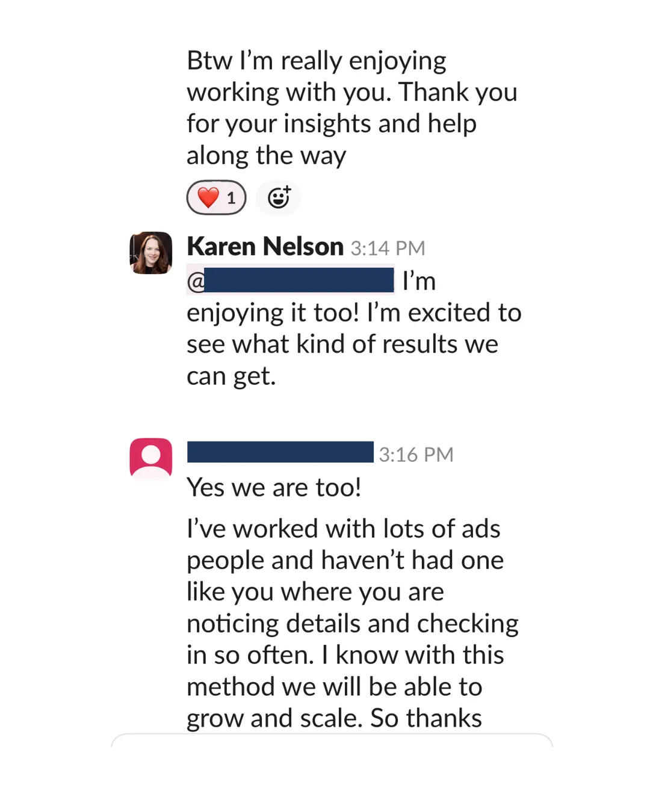Toggle the heart reaction on the thank-you message

(x=215, y=197)
